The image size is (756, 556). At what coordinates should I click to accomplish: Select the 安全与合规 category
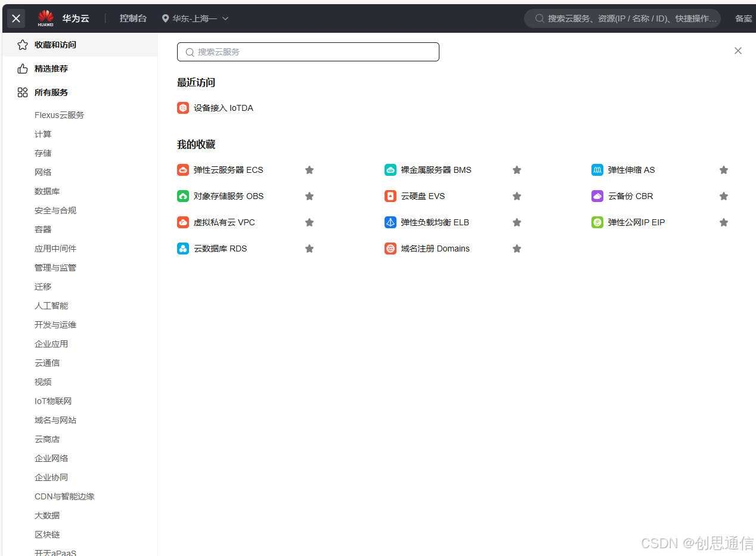point(55,210)
